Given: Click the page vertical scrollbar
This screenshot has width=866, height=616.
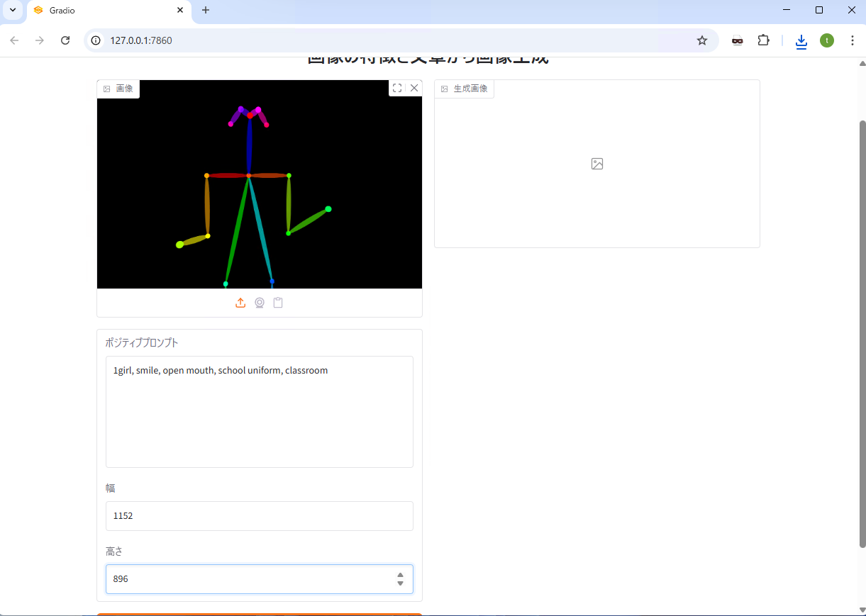Looking at the screenshot, I should [862, 333].
